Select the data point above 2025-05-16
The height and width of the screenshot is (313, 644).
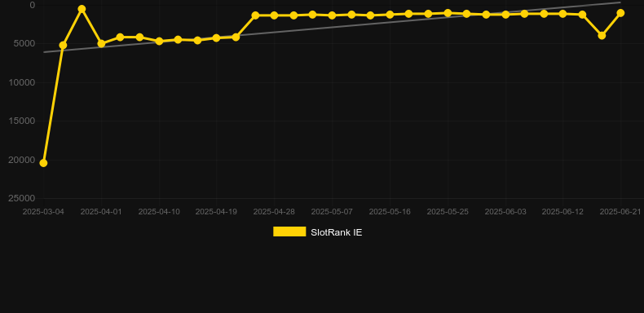[390, 15]
